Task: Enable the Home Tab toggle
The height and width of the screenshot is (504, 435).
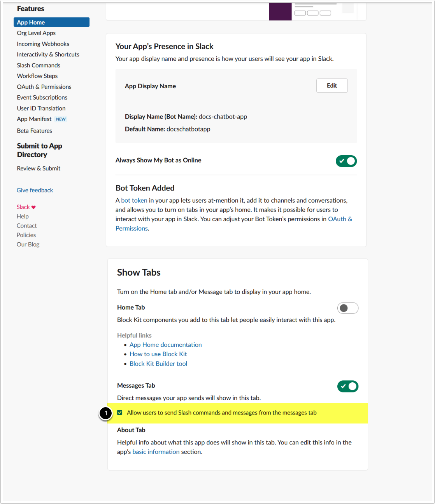Action: pos(348,308)
